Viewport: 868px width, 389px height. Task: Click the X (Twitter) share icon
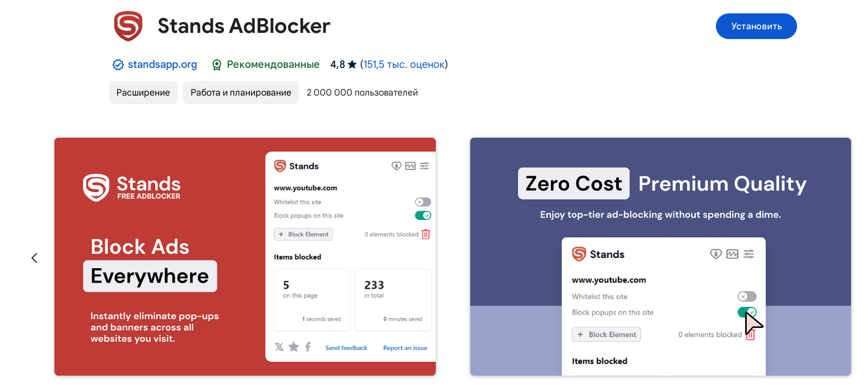pos(279,347)
